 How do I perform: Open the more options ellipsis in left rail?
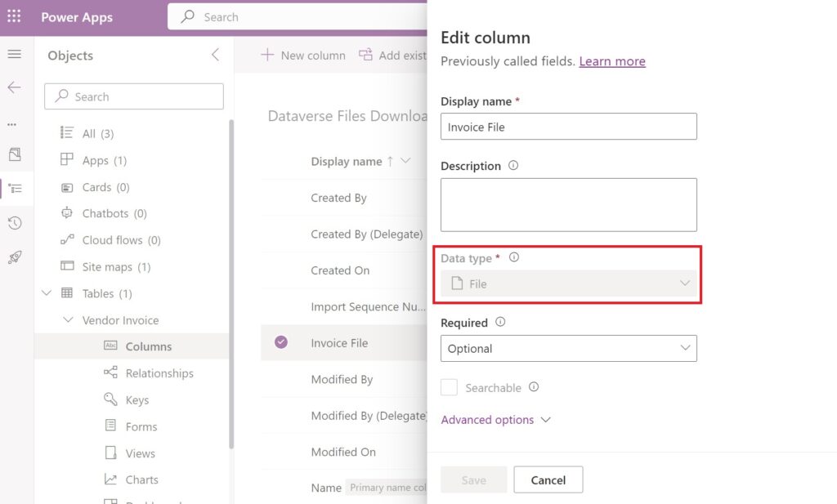15,124
